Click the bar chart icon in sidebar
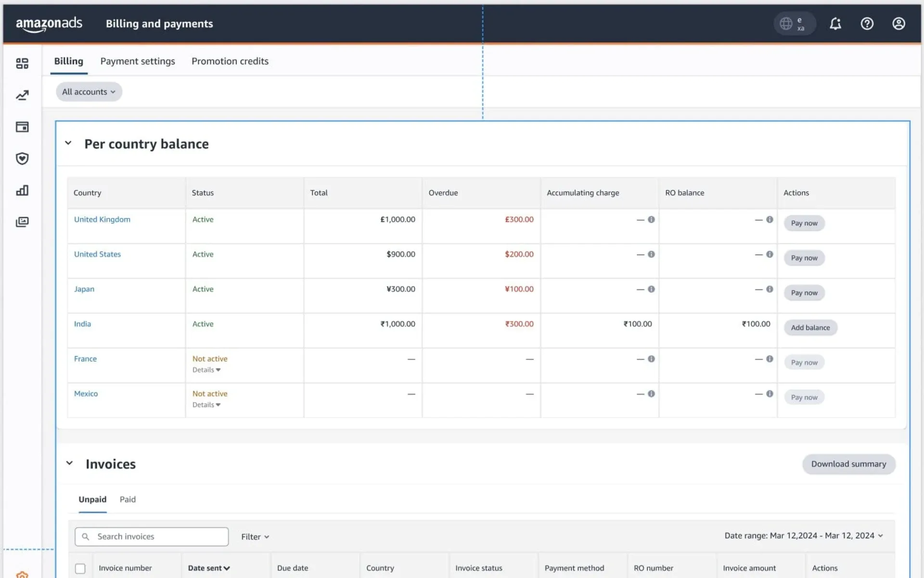 pyautogui.click(x=22, y=190)
